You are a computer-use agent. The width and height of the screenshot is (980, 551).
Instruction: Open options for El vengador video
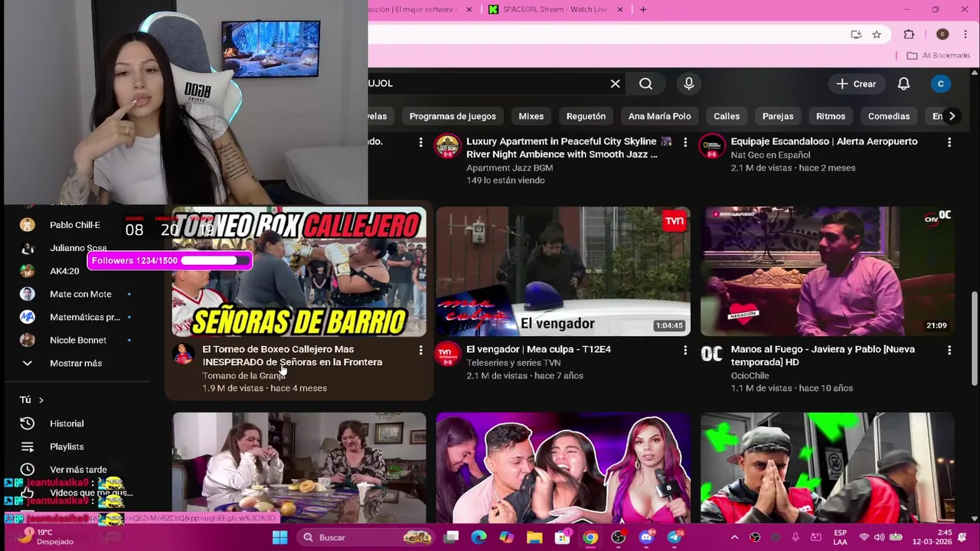point(684,350)
